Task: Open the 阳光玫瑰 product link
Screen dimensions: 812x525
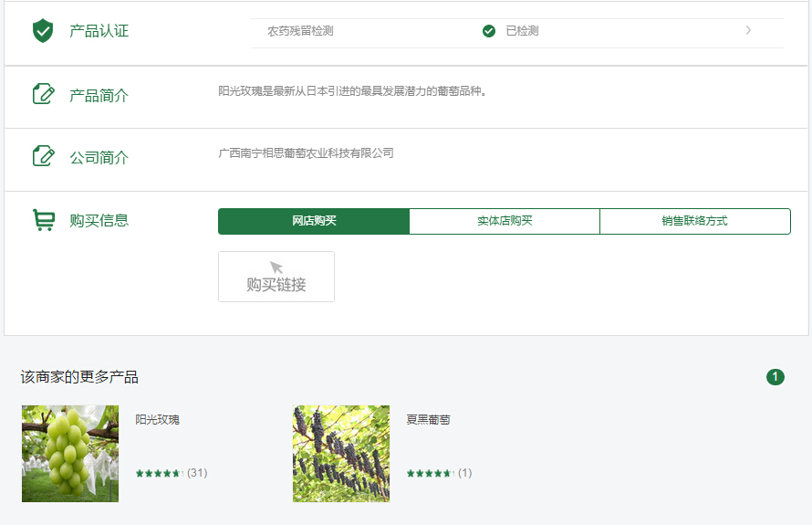Action: point(158,420)
